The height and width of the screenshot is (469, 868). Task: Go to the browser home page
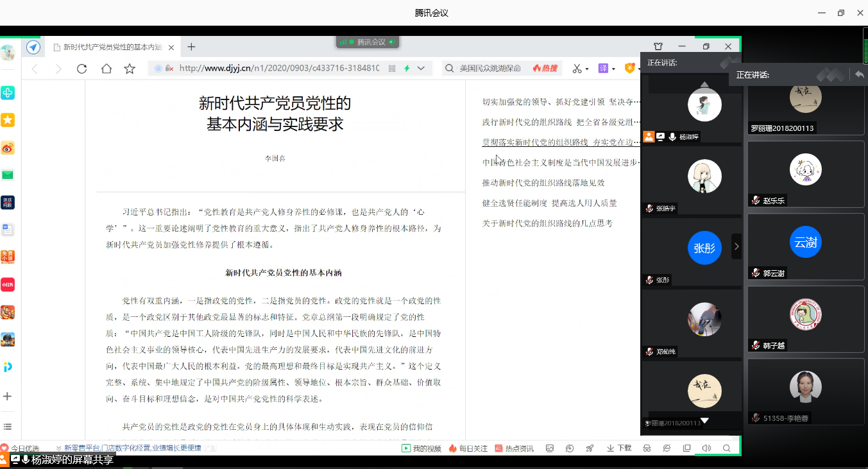click(x=106, y=69)
